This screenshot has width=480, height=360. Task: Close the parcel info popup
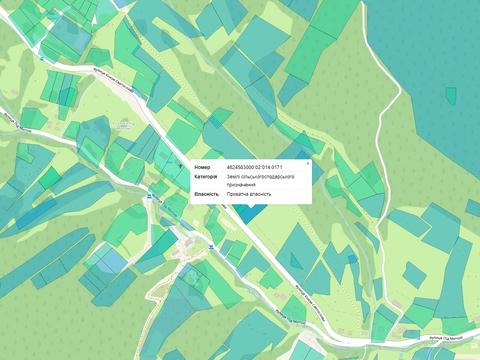pyautogui.click(x=308, y=163)
